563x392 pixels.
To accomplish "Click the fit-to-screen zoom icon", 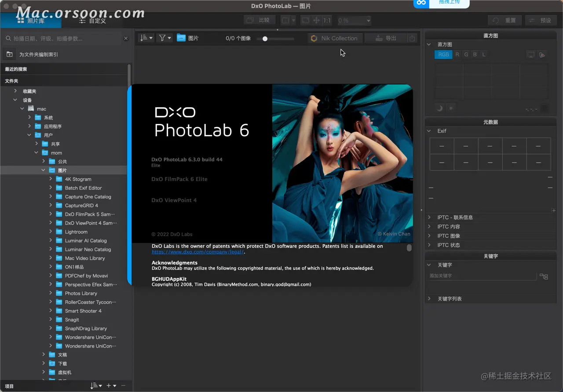I will tap(305, 20).
